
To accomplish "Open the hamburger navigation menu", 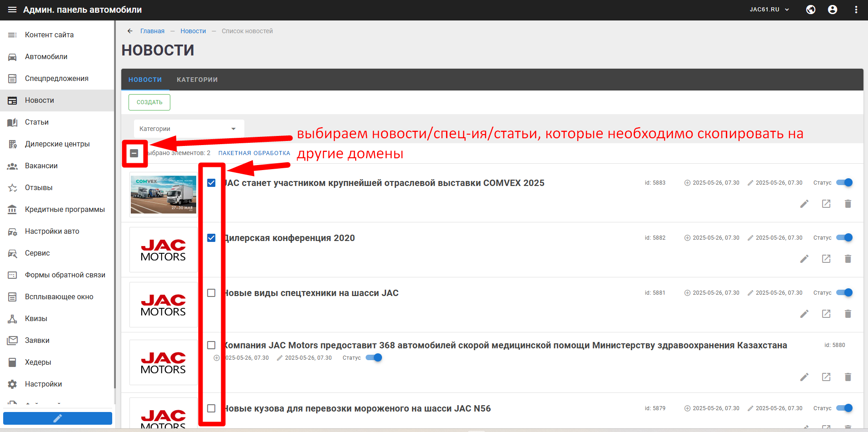I will pyautogui.click(x=12, y=10).
